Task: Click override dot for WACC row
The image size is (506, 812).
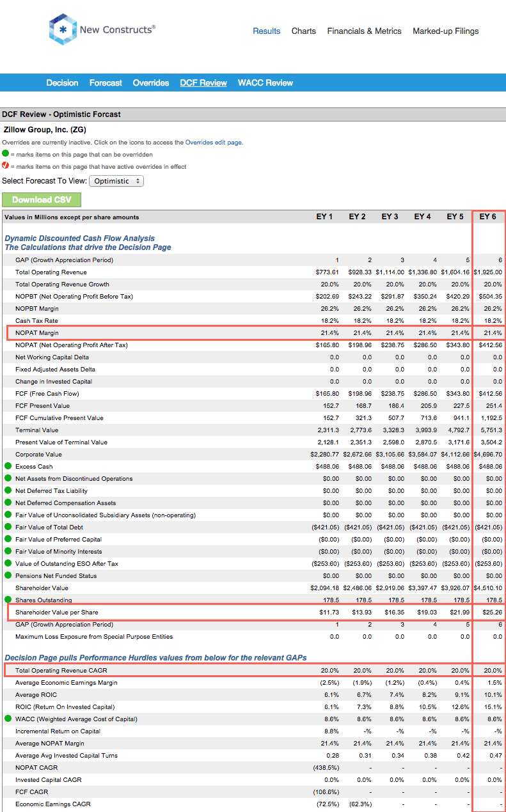Action: pyautogui.click(x=8, y=719)
